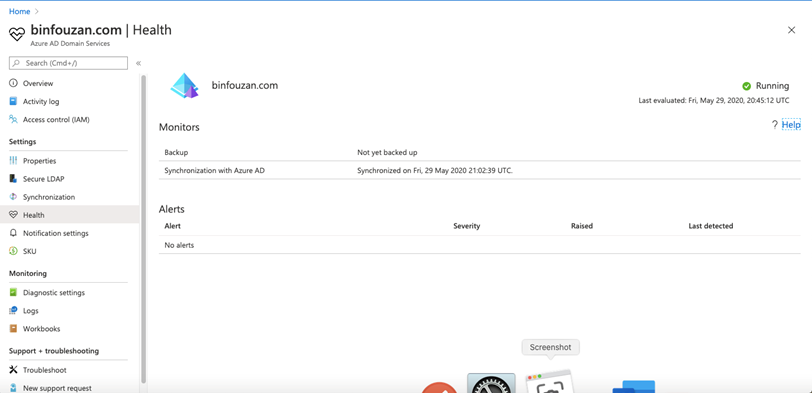Click the Logs icon
The image size is (812, 393).
click(x=13, y=311)
